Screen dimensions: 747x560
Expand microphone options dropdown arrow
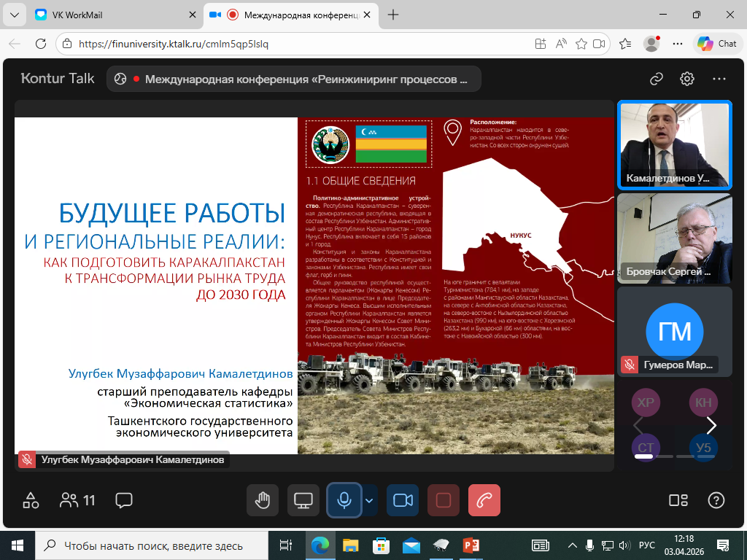369,500
